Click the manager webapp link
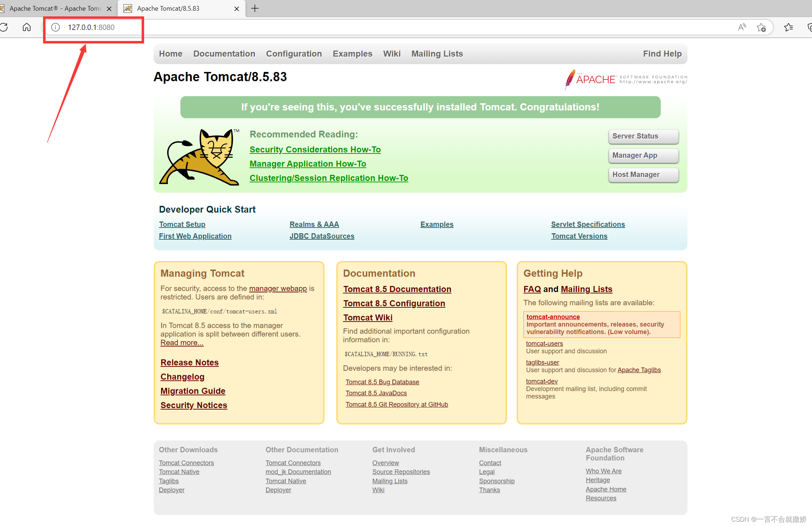 pyautogui.click(x=278, y=288)
